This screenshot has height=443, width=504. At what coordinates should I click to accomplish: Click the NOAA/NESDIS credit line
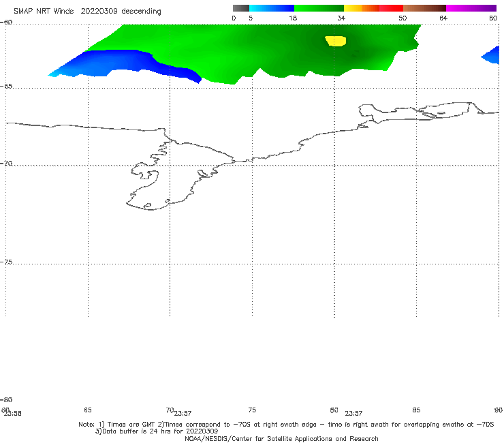point(281,439)
